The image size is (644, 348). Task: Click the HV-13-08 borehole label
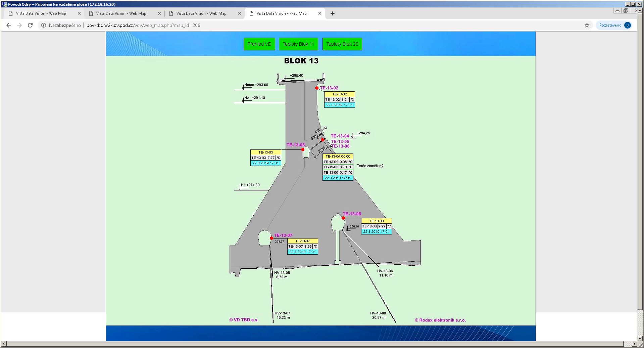[378, 313]
